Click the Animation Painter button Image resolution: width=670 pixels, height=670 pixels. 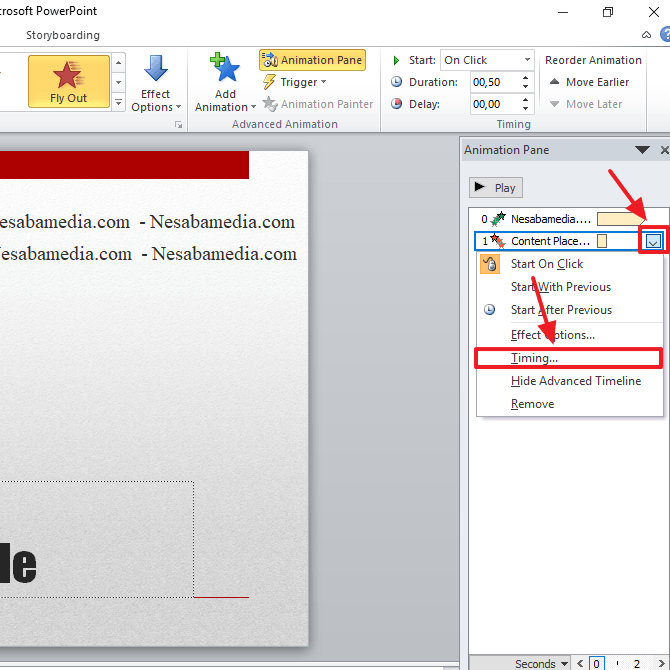tap(317, 104)
